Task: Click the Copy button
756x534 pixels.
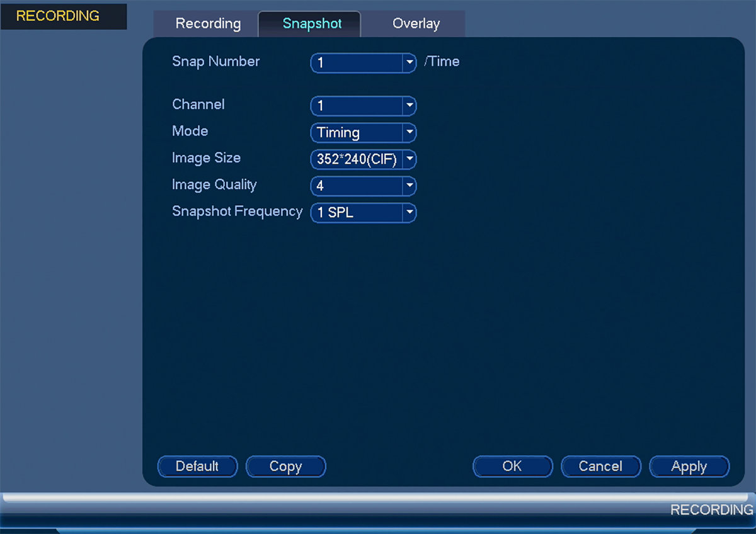Action: (x=285, y=467)
